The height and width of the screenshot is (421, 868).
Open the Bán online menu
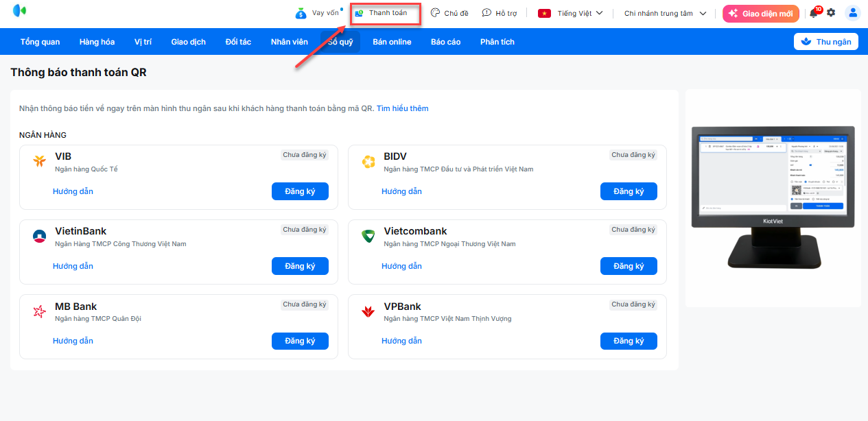click(x=392, y=42)
